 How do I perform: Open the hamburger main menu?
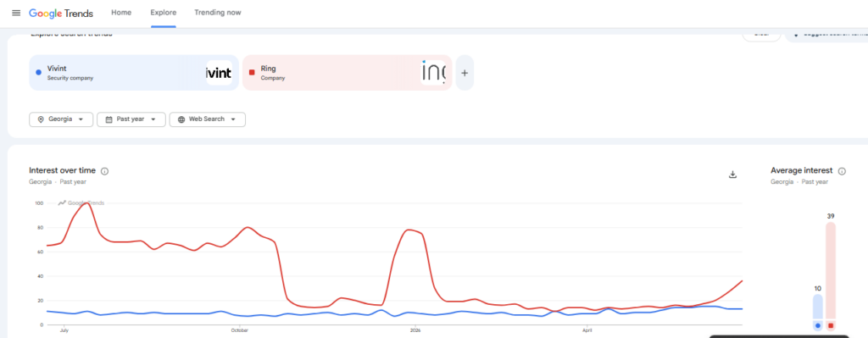pyautogui.click(x=16, y=13)
